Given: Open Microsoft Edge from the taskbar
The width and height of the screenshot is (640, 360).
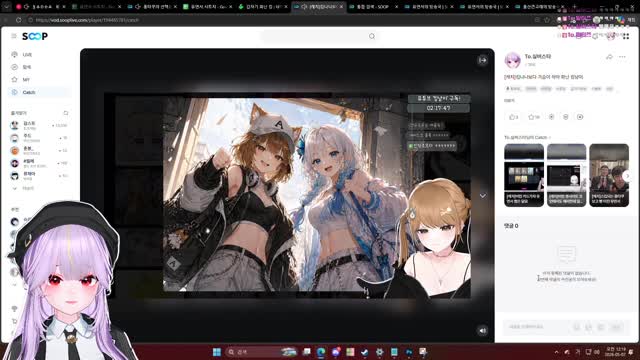Looking at the screenshot, I should (321, 352).
